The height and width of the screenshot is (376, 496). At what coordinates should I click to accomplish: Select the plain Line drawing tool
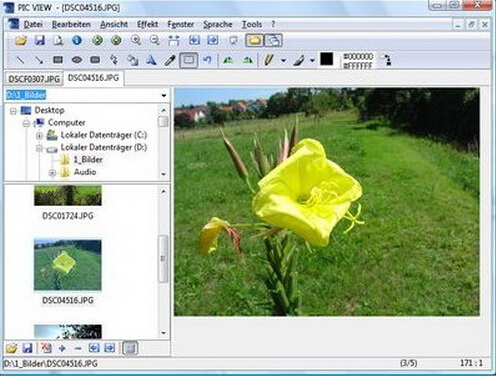21,60
